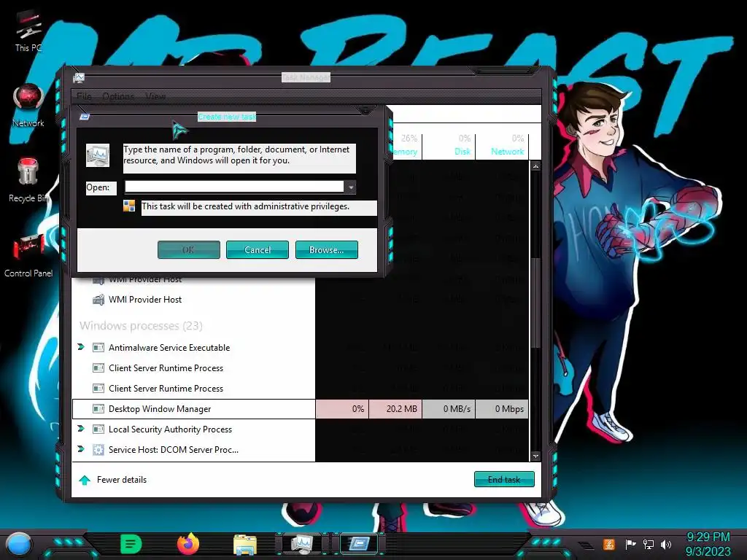Launch the green notes app from the taskbar
This screenshot has height=560, width=747.
(131, 544)
